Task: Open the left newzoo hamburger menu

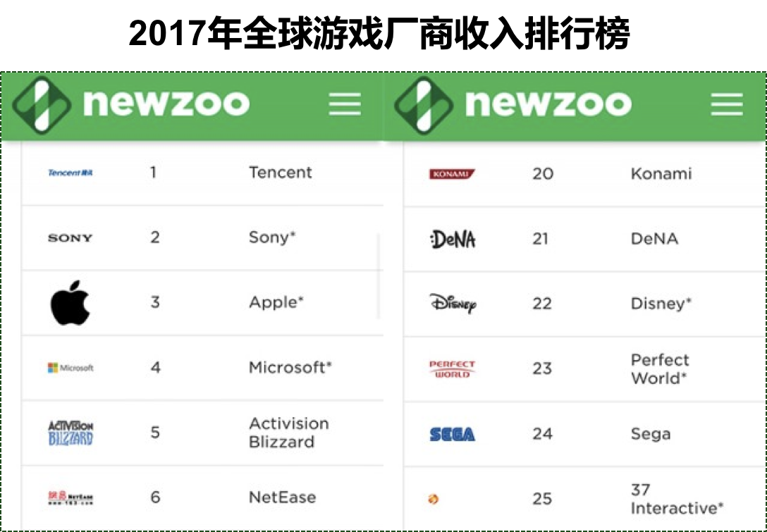Action: (x=345, y=104)
